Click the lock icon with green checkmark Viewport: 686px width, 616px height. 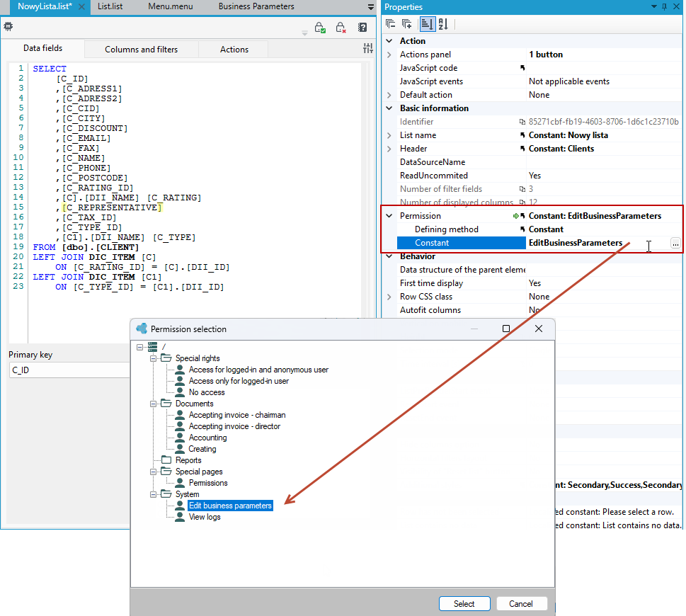tap(320, 28)
